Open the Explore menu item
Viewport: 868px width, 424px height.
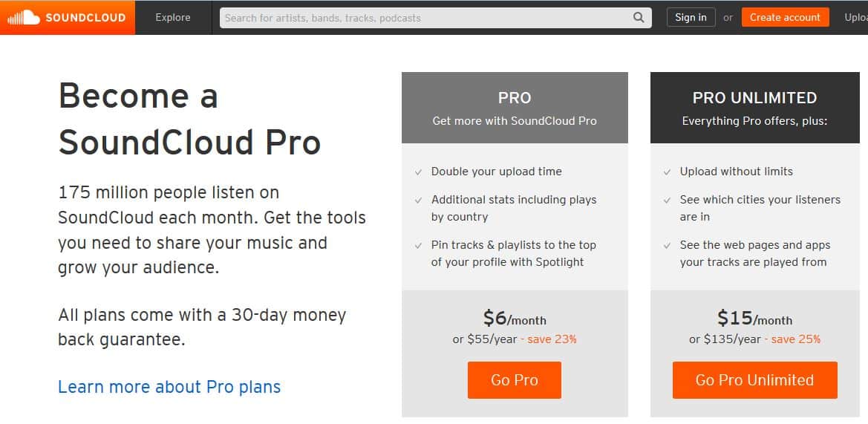point(173,18)
